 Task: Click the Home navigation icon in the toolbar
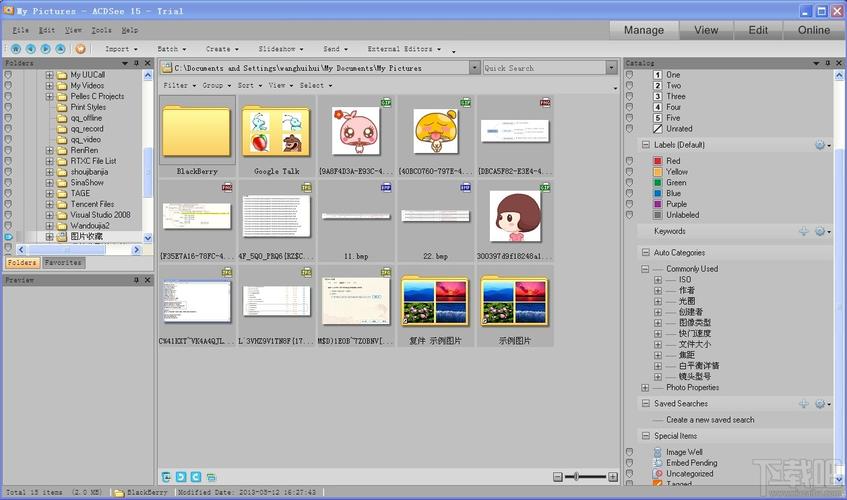pos(16,49)
